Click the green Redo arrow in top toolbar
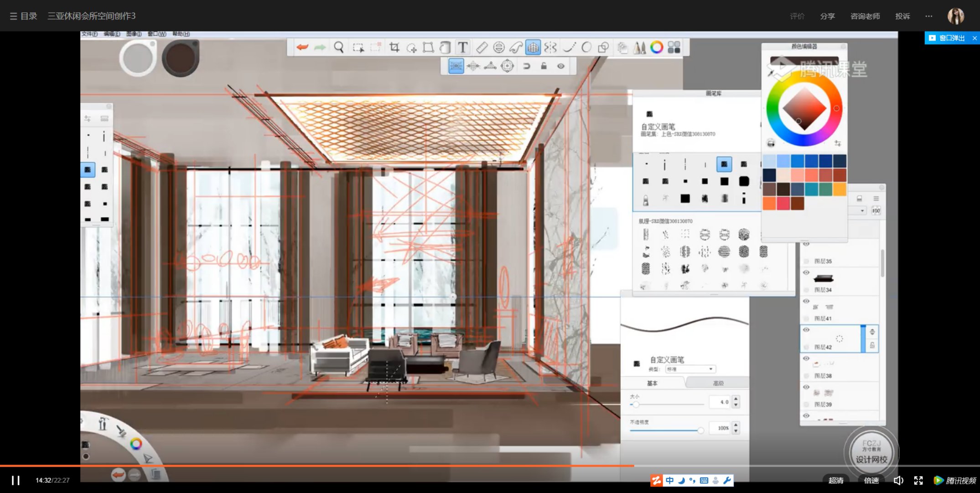Viewport: 980px width, 493px height. pos(320,47)
